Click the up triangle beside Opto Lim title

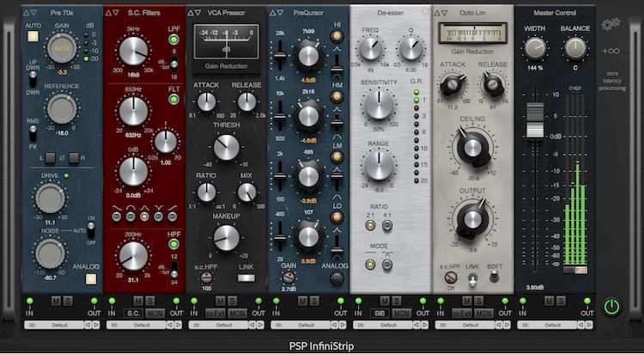(437, 13)
